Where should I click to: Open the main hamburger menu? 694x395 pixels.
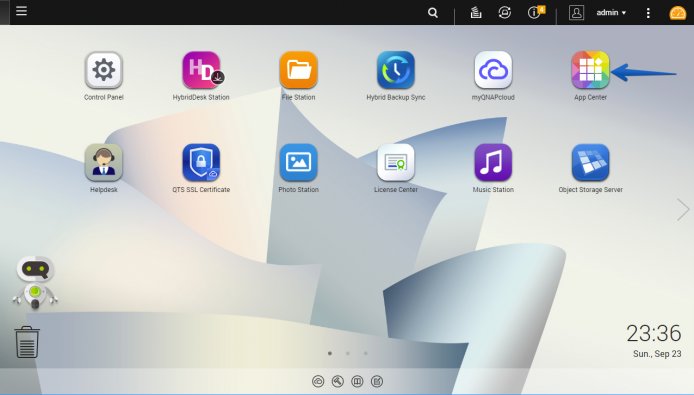tap(21, 11)
